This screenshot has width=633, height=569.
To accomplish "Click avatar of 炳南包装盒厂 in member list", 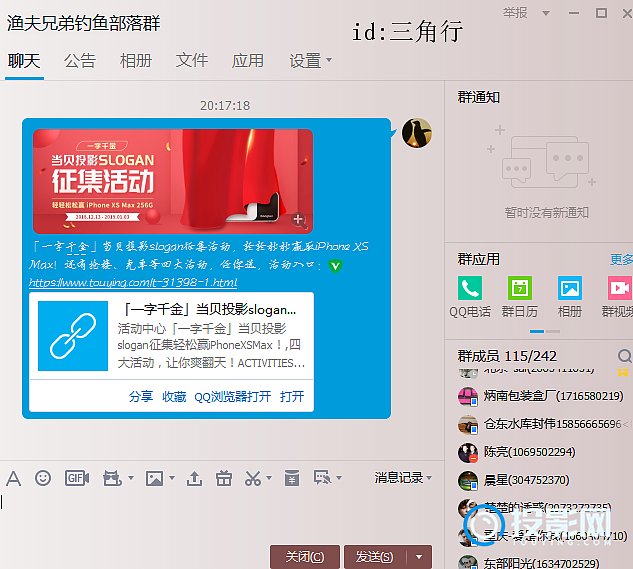I will (468, 396).
